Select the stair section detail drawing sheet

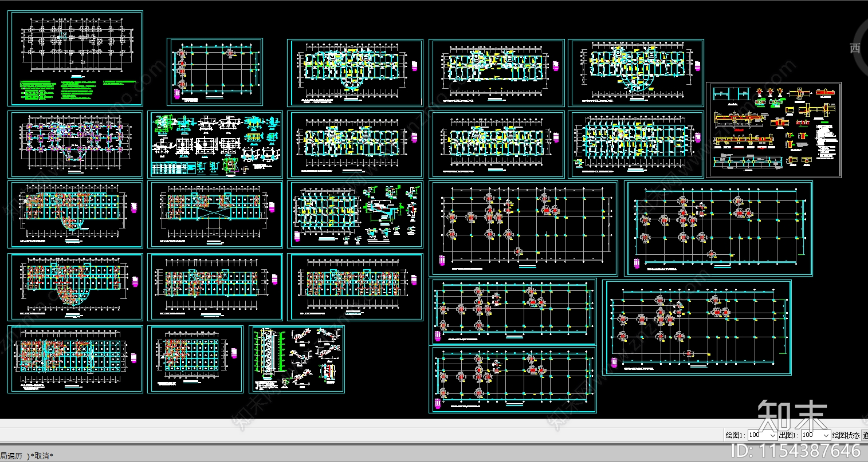pos(297,359)
